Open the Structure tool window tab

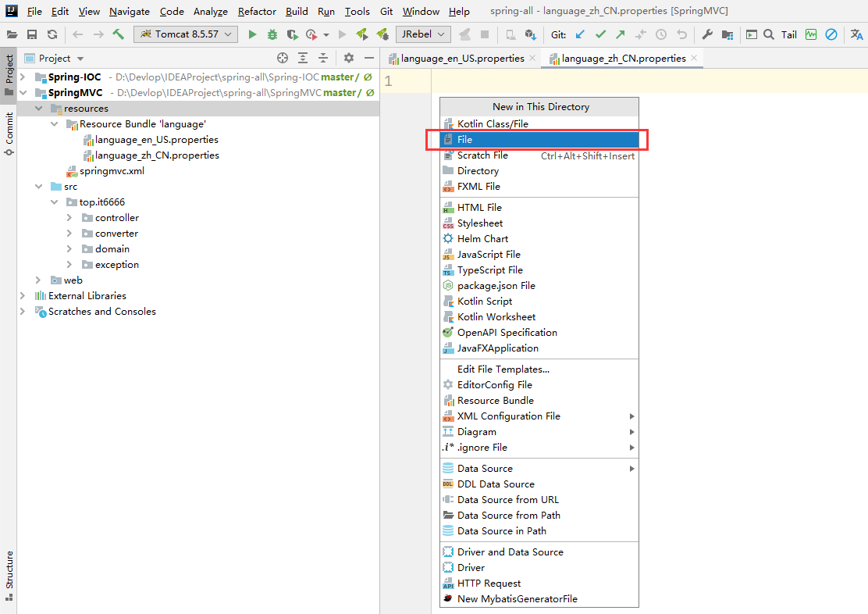pos(9,575)
